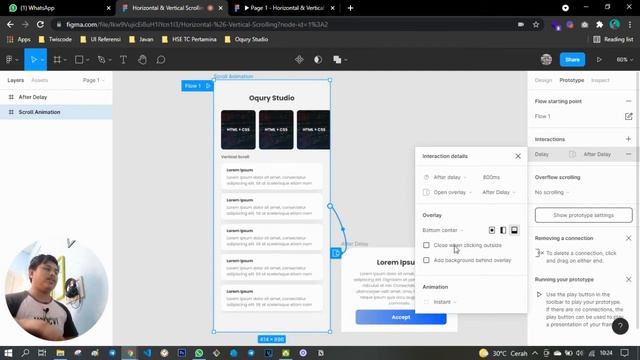Click the Share button

(572, 60)
